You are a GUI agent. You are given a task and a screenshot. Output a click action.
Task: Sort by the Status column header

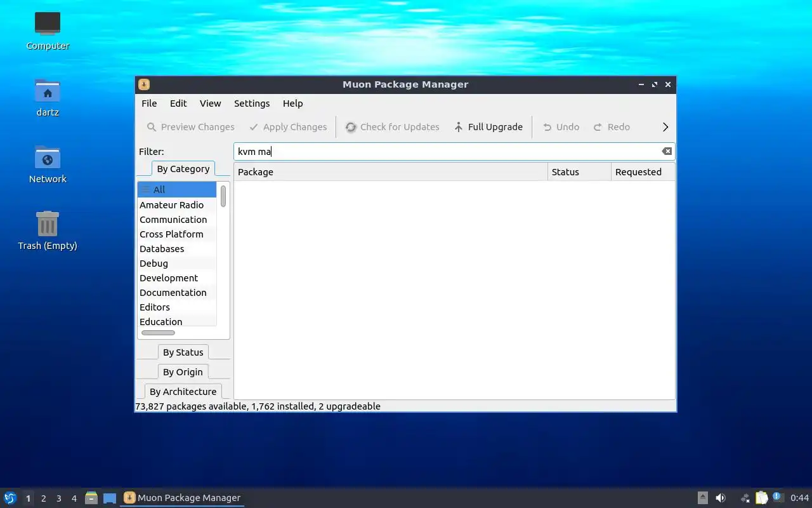[579, 172]
